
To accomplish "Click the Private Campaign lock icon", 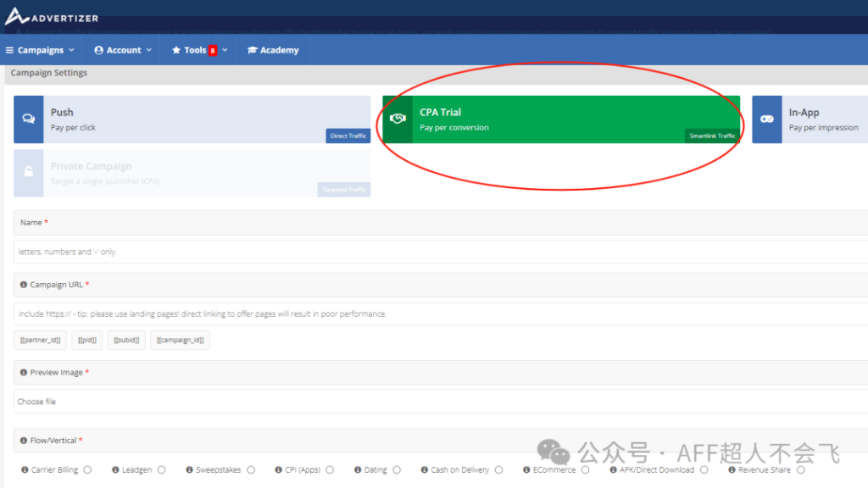I will pos(29,173).
